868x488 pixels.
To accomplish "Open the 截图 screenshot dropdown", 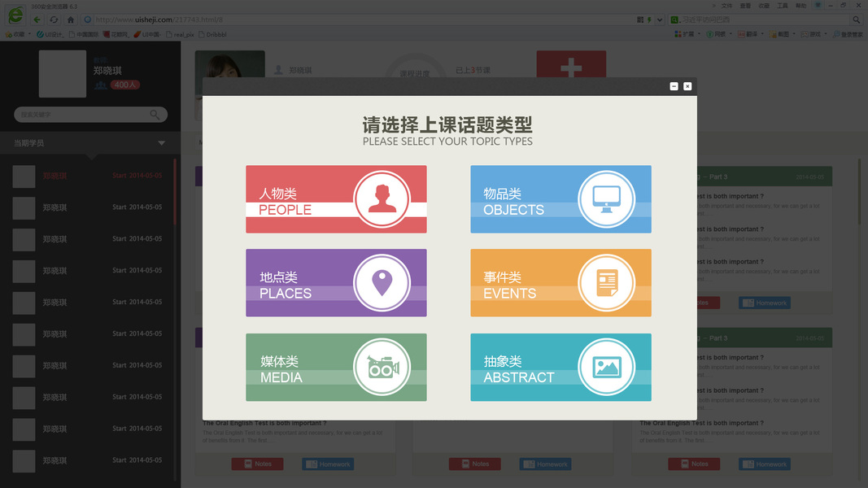I will pos(783,34).
